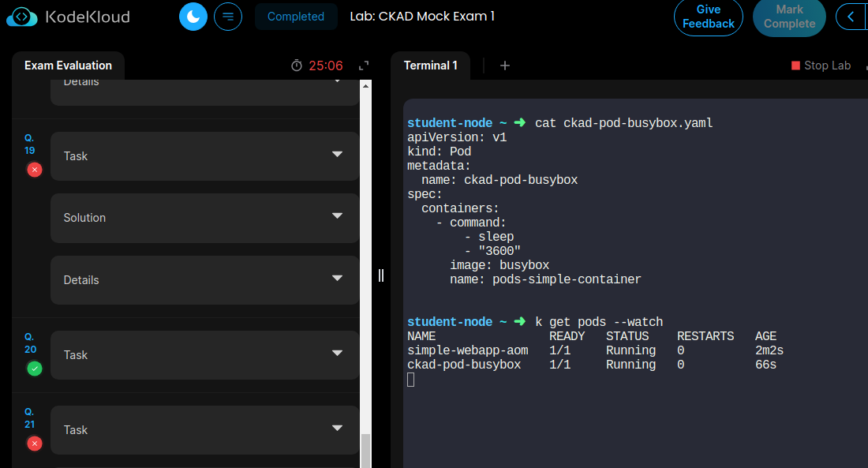Click the Q.21 failed red X icon
The width and height of the screenshot is (868, 468).
click(34, 444)
